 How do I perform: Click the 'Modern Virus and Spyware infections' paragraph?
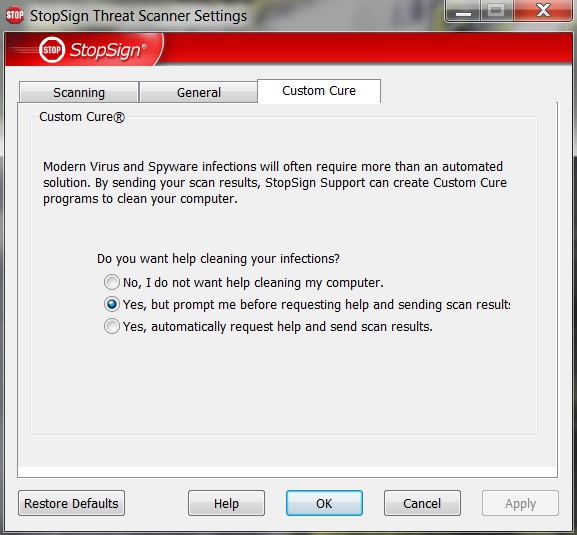coord(275,183)
